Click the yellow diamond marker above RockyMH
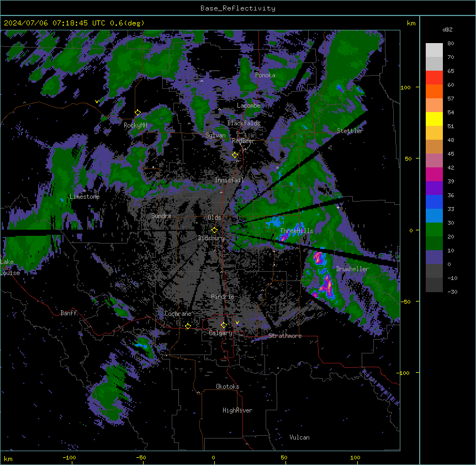 (137, 113)
